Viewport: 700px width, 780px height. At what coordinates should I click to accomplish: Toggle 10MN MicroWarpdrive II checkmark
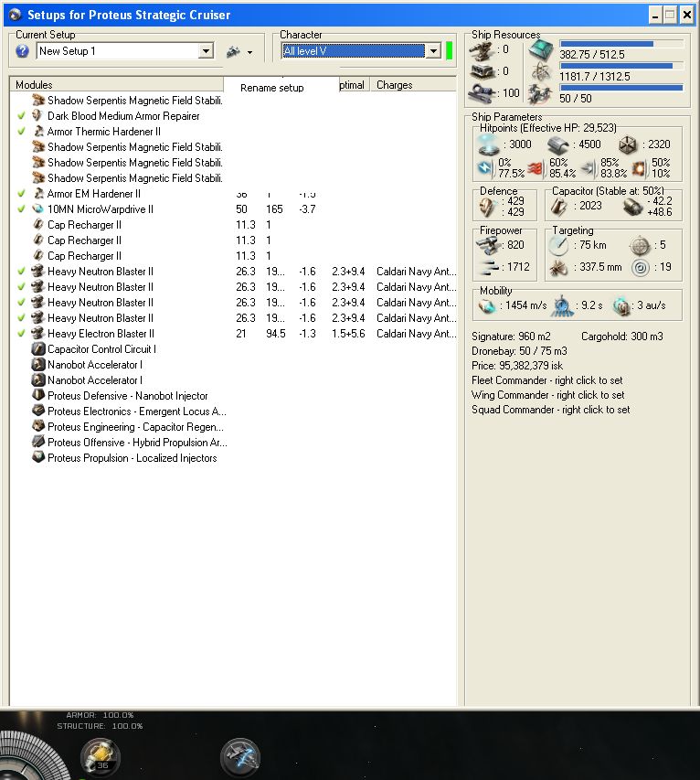click(21, 208)
